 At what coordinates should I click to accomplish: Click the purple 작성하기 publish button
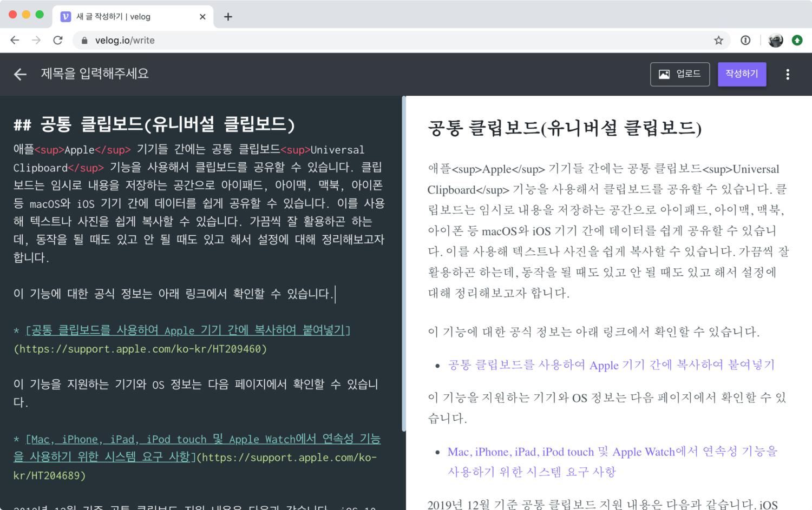click(x=742, y=74)
